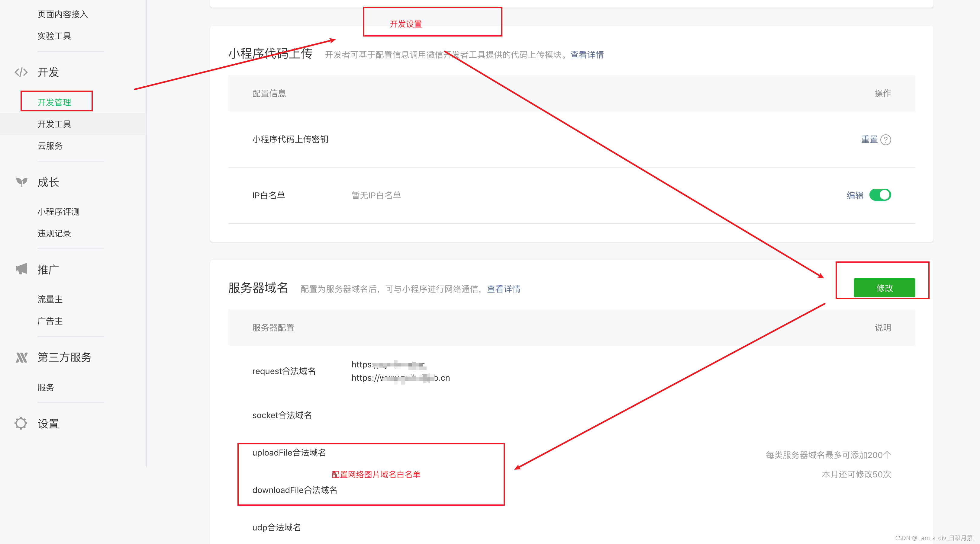Select 云服务 in the sidebar
Viewport: 980px width, 544px height.
coord(50,146)
